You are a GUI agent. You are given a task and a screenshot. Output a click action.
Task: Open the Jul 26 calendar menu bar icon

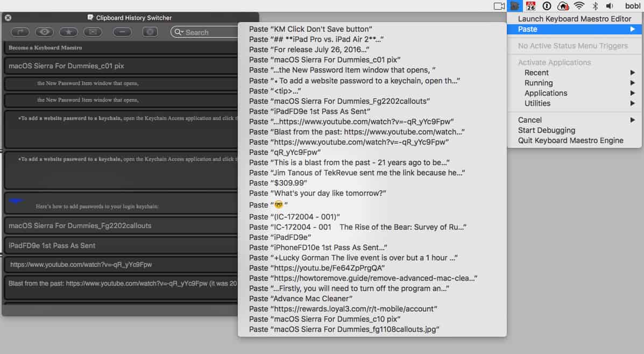[x=530, y=6]
